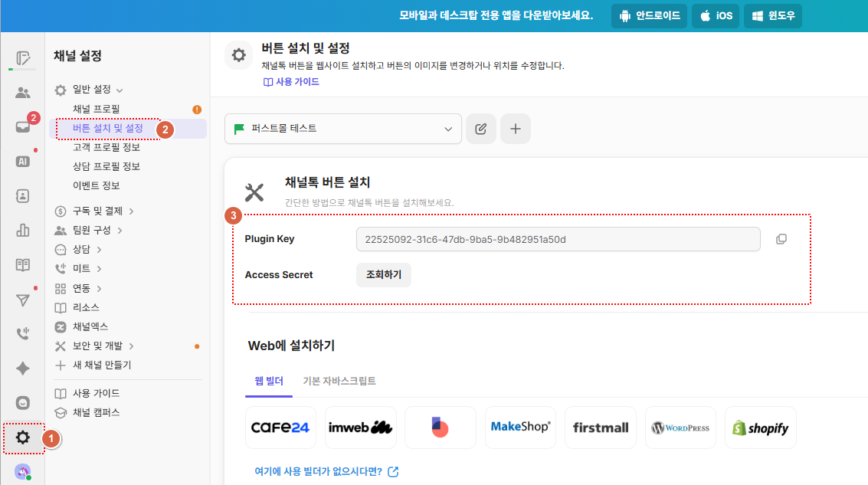Open the settings gear in left sidebar

coord(23,437)
